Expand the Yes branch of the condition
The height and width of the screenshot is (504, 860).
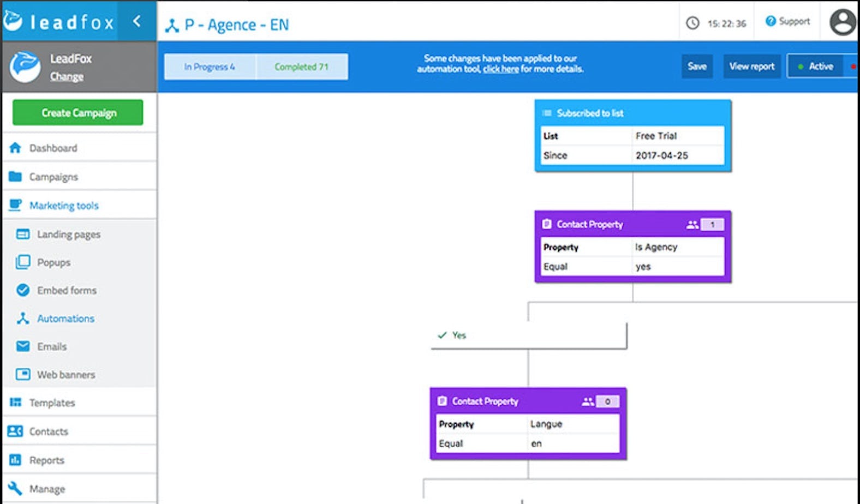[x=459, y=335]
